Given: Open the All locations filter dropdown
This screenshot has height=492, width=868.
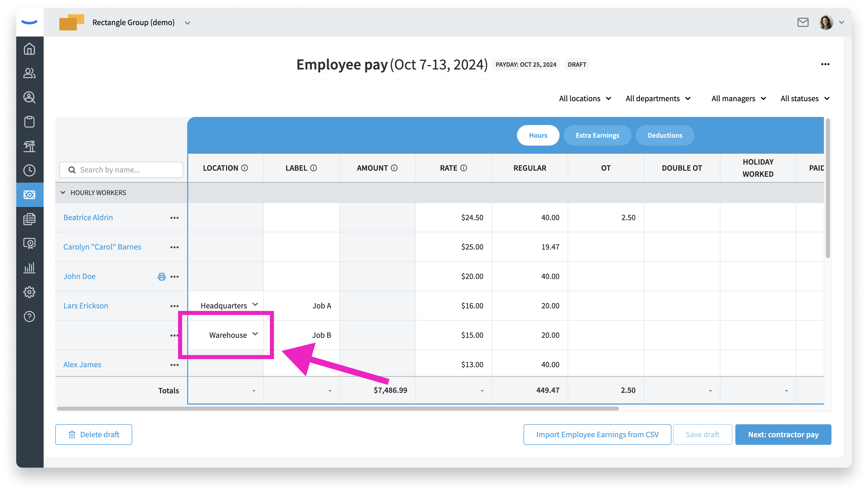Looking at the screenshot, I should click(585, 98).
